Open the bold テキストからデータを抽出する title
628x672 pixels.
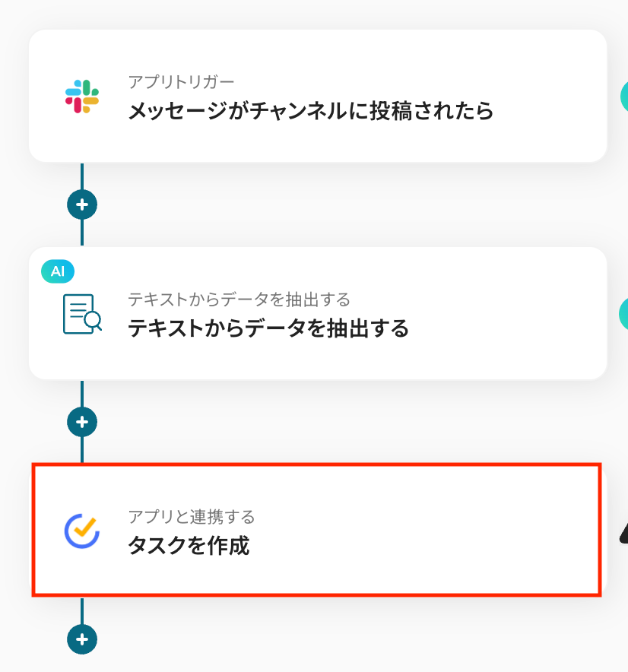pyautogui.click(x=268, y=328)
